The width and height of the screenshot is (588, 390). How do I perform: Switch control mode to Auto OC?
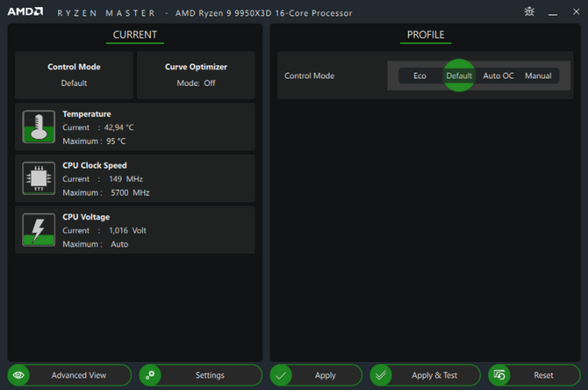click(x=498, y=76)
